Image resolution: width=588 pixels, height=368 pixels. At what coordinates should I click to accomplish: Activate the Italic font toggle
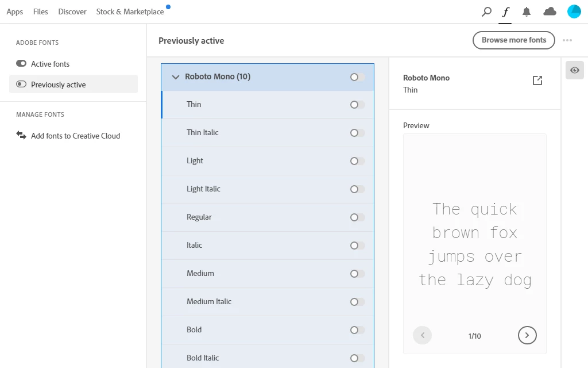357,246
